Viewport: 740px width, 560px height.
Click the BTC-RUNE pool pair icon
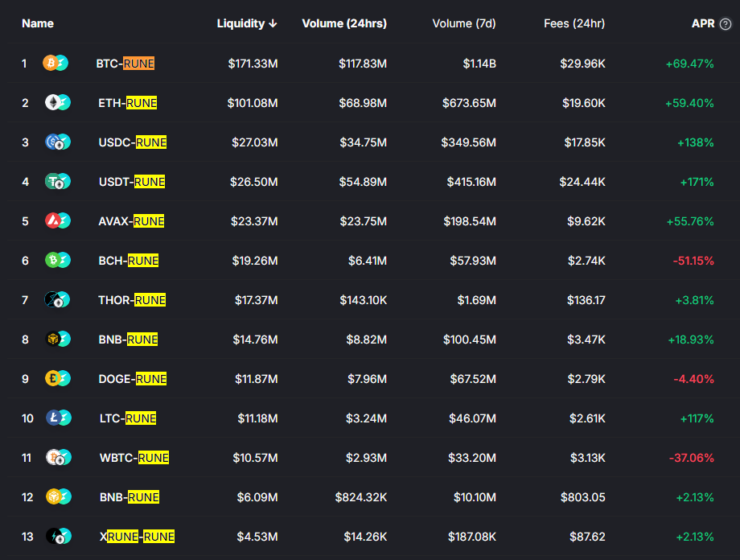tap(55, 63)
